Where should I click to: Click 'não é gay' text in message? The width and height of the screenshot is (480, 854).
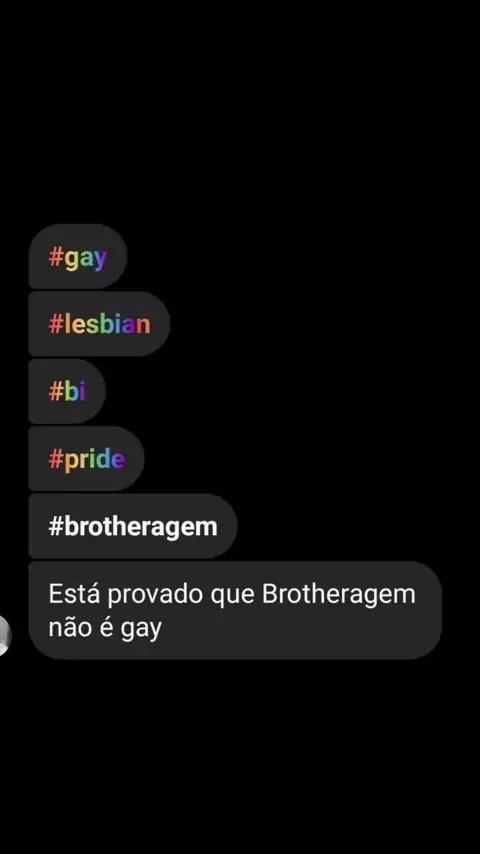click(105, 629)
